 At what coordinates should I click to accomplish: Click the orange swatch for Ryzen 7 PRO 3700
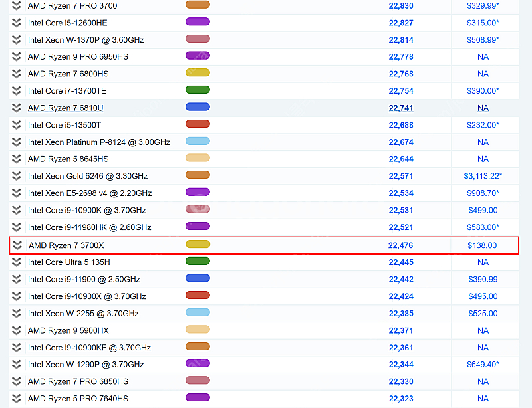click(198, 5)
